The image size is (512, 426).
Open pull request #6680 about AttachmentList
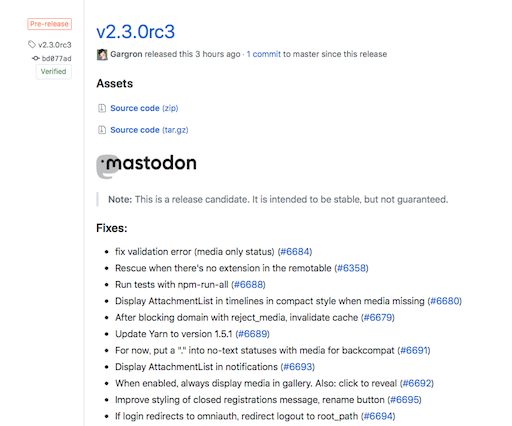445,301
